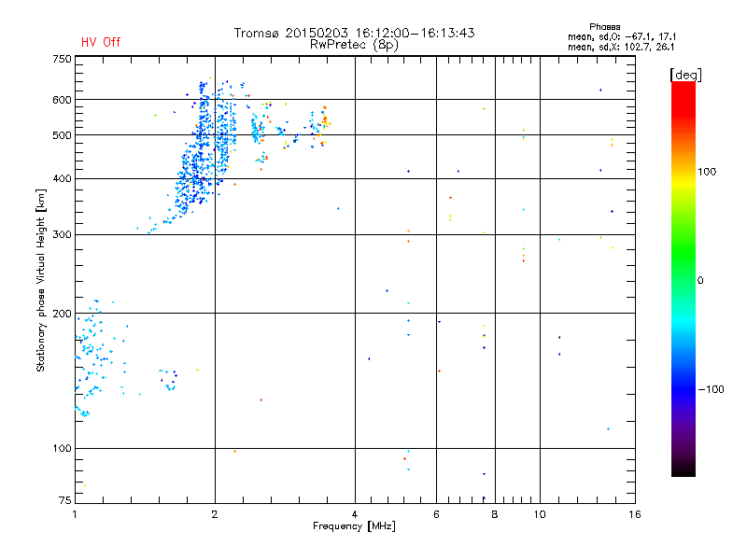Click the orange echo cluster near 3.5 MHz
This screenshot has width=747, height=560.
tap(324, 123)
